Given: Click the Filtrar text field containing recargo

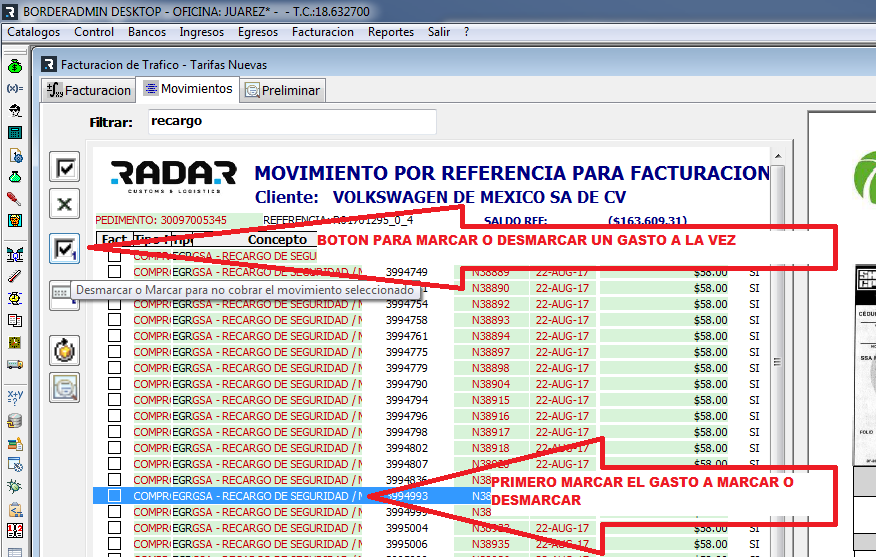Looking at the screenshot, I should (x=292, y=122).
